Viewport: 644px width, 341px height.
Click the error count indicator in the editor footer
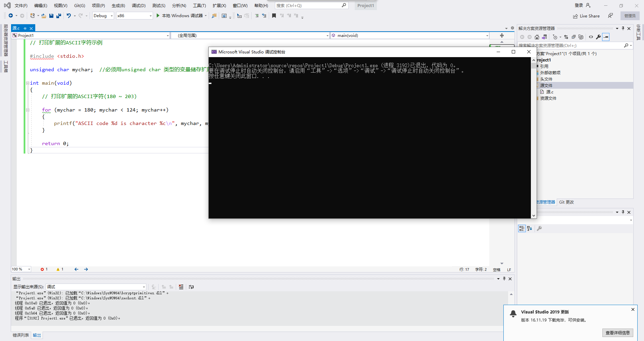point(44,269)
